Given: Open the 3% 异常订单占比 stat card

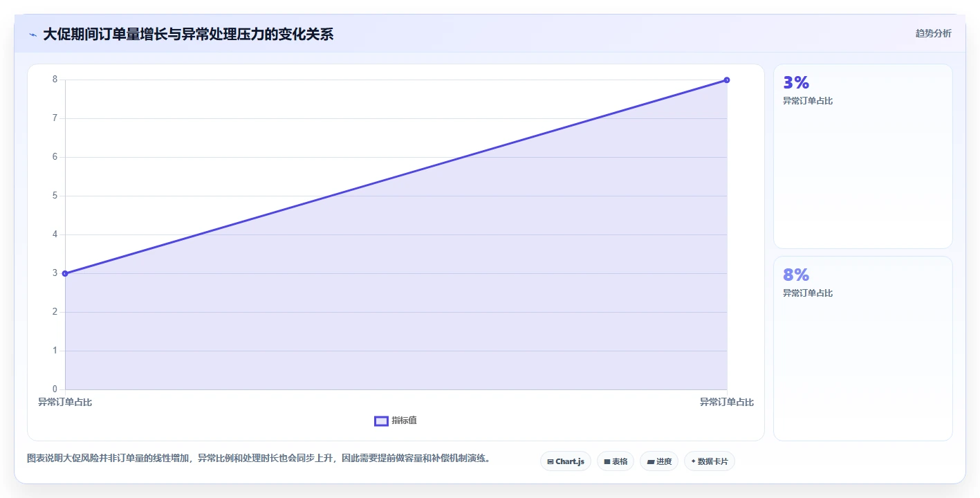Looking at the screenshot, I should pos(863,156).
